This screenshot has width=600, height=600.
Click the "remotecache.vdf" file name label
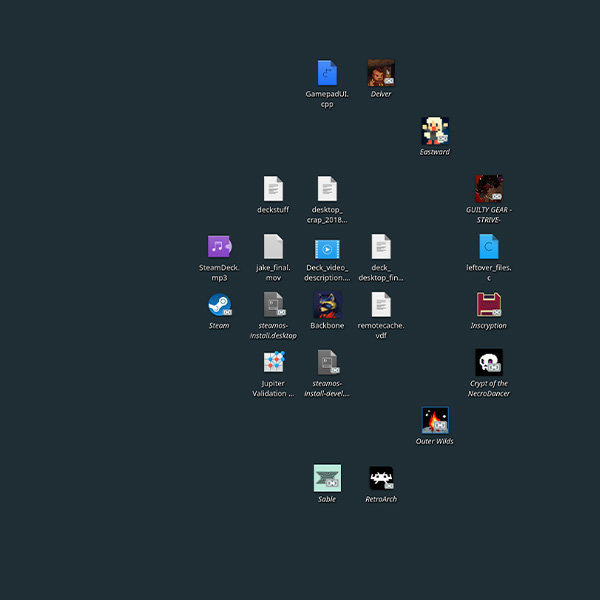click(381, 330)
